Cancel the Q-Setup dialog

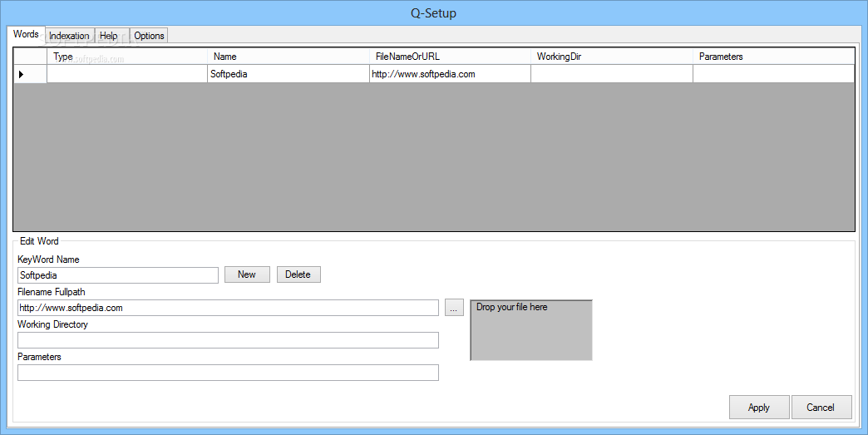[821, 408]
